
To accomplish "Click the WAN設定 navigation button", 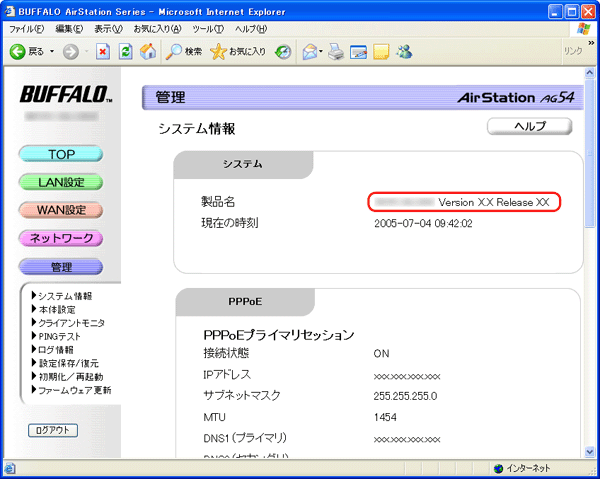I will tap(61, 210).
